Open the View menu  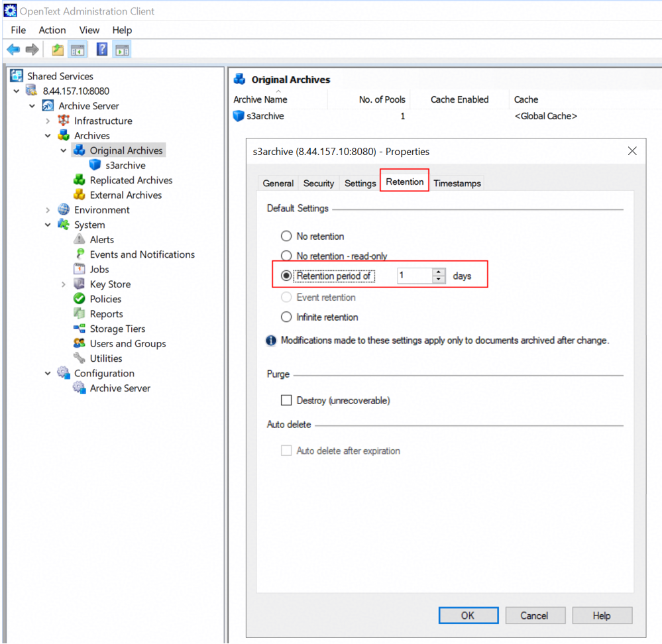coord(89,30)
